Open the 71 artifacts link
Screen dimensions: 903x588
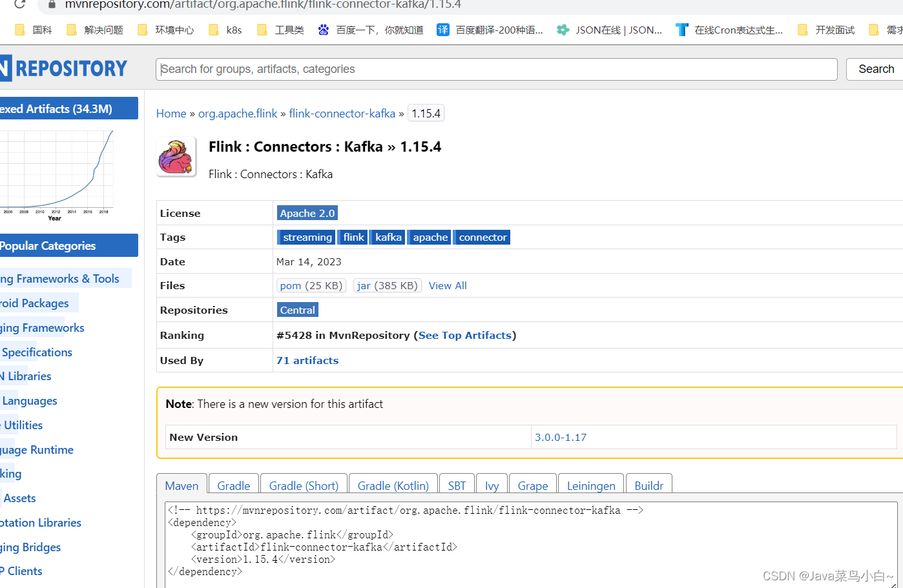pos(307,360)
